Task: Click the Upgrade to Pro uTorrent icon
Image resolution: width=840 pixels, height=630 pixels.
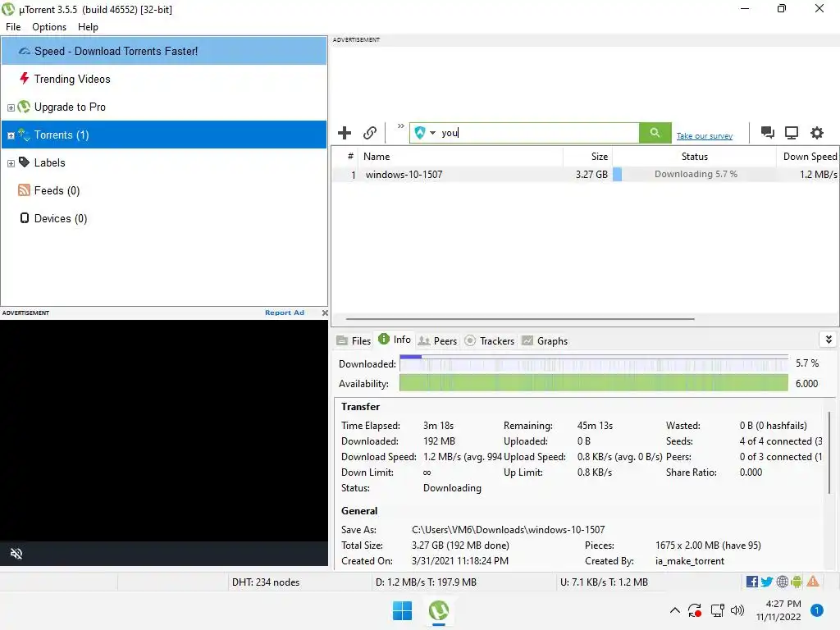Action: pyautogui.click(x=24, y=107)
